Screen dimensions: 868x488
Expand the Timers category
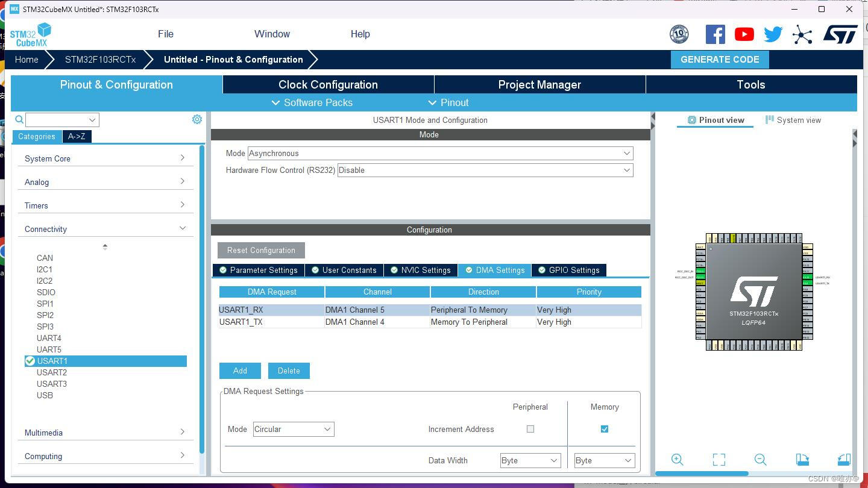[105, 205]
